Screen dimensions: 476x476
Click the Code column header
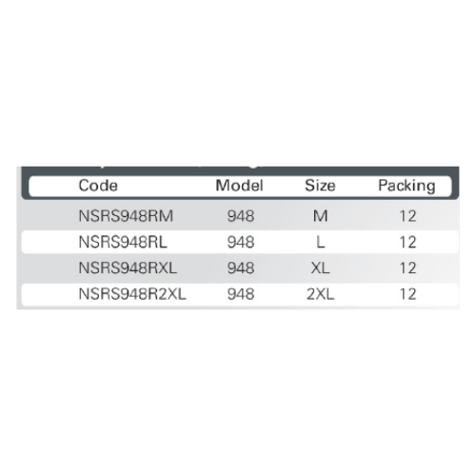(x=98, y=186)
